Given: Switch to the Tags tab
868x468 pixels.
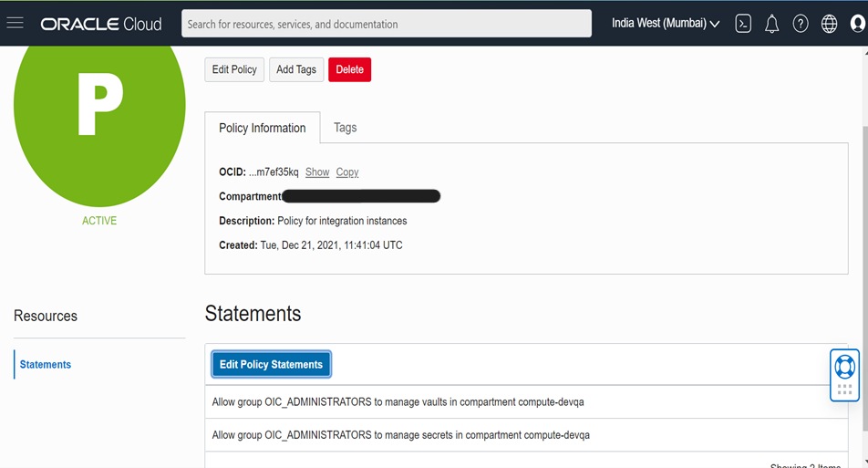Looking at the screenshot, I should [345, 128].
